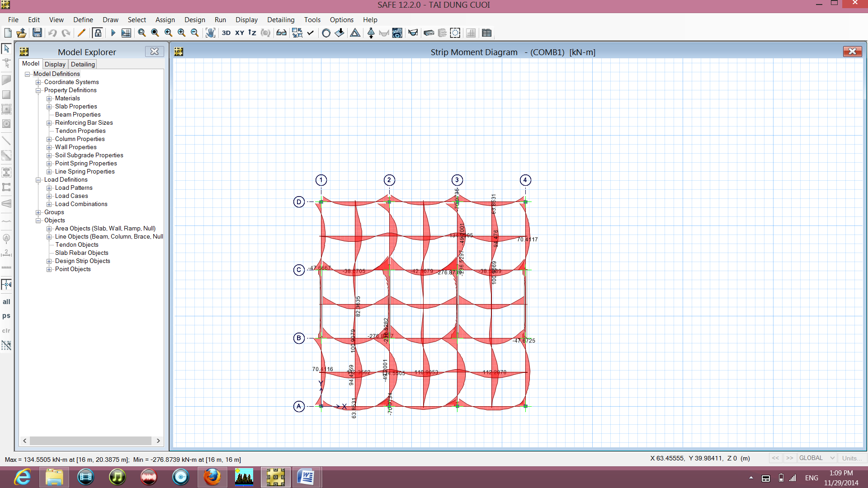Select Beam Properties tree item
This screenshot has height=488, width=868.
(x=78, y=115)
